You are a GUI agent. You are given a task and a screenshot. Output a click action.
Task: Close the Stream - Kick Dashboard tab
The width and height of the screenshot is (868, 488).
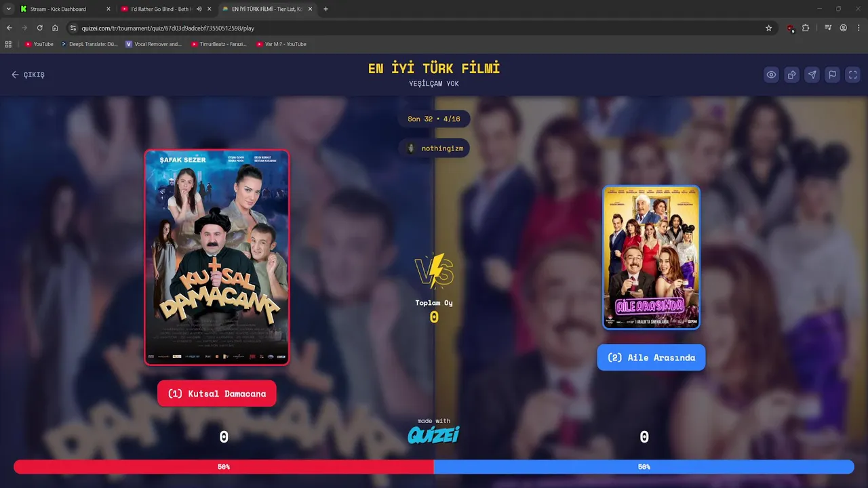click(x=108, y=9)
